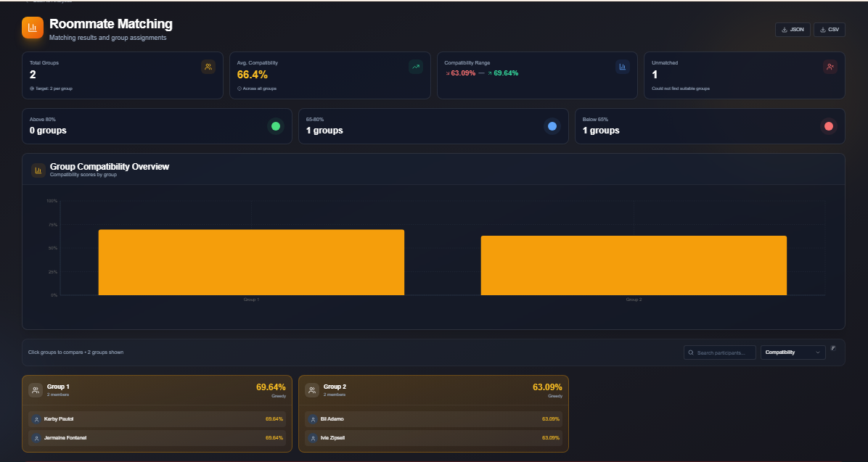Click the Total Groups value 2
868x462 pixels.
(33, 75)
